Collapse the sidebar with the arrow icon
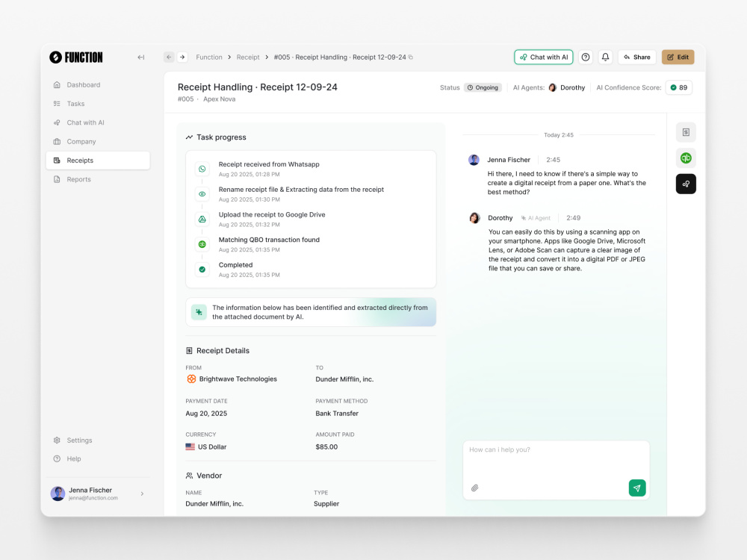747x560 pixels. click(x=141, y=57)
